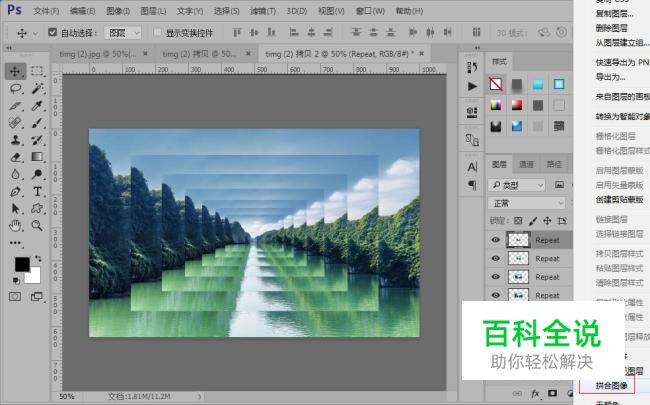Select the Eyedropper tool
This screenshot has height=405, width=650.
click(x=38, y=106)
